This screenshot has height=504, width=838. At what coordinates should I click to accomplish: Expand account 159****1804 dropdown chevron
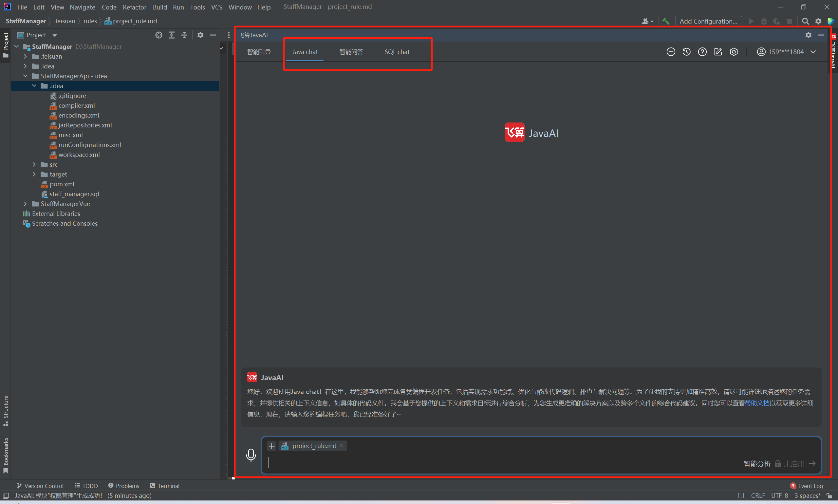click(x=813, y=52)
